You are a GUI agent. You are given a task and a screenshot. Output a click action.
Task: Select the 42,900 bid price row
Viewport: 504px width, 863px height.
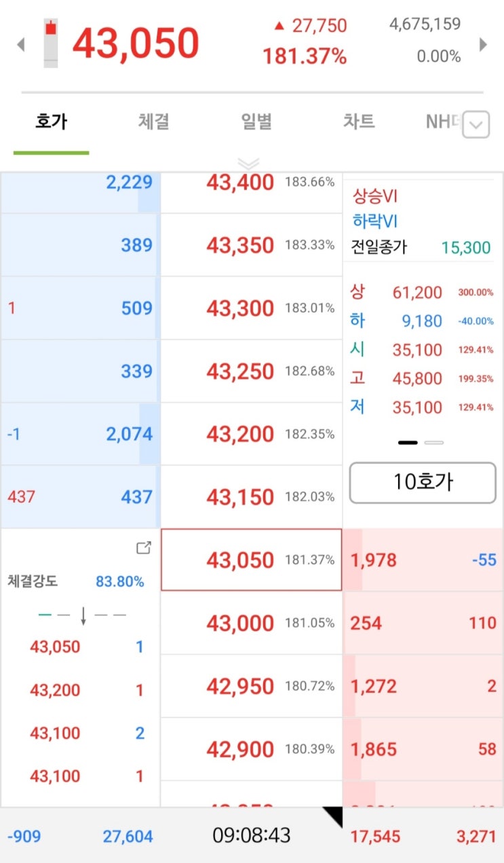(x=252, y=750)
